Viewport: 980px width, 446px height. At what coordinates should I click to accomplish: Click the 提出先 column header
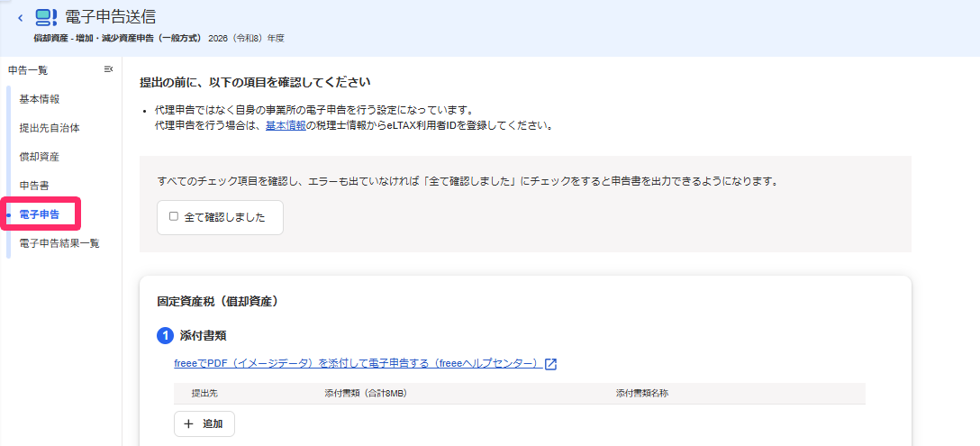[204, 394]
